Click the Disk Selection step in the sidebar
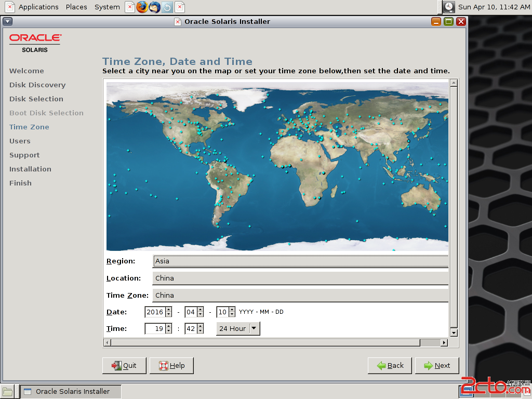Screen dimensions: 532x399 point(36,99)
